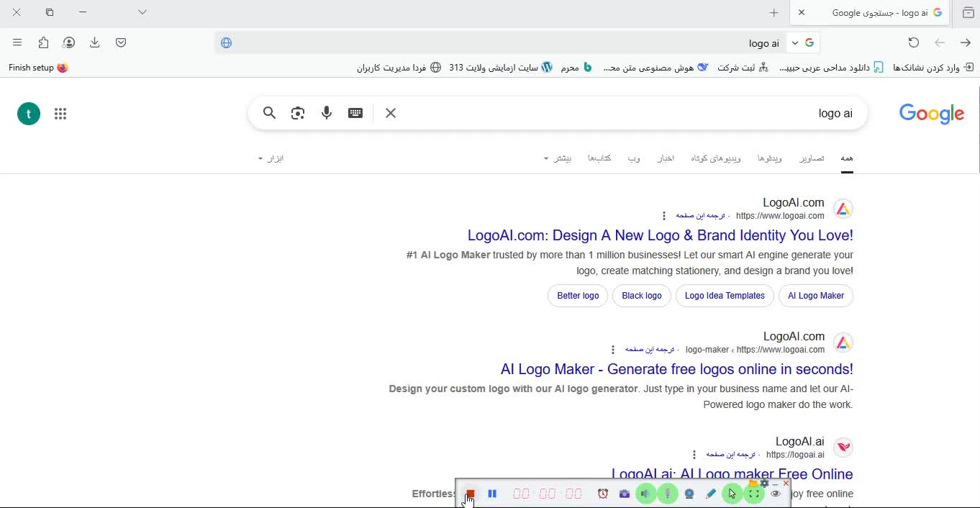
Task: Start voice search with the microphone icon
Action: 327,113
